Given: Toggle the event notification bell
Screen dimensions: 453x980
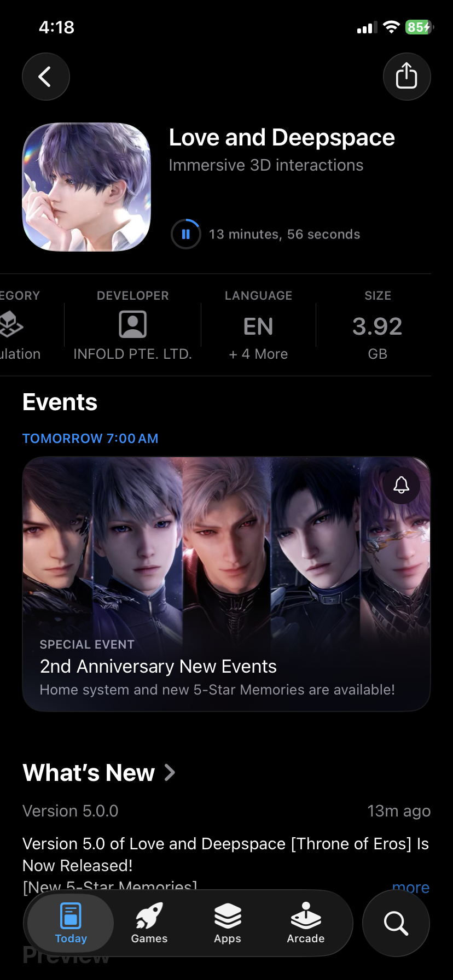Looking at the screenshot, I should click(x=402, y=485).
